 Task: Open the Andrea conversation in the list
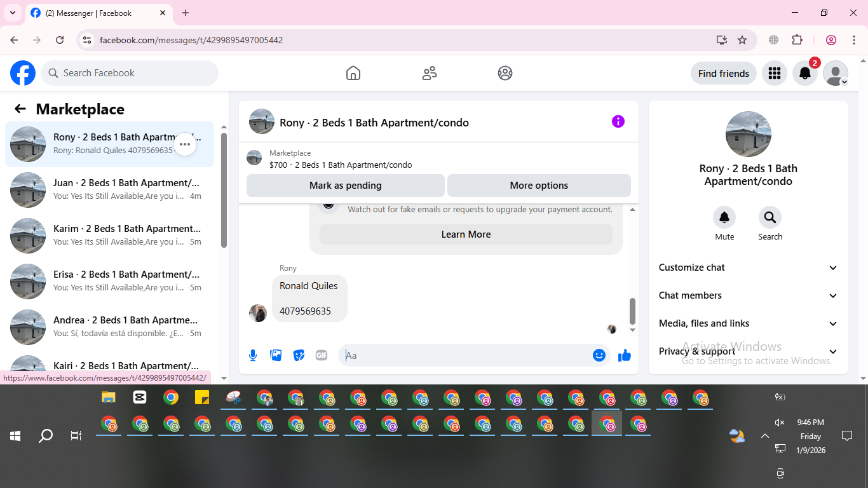tap(109, 327)
